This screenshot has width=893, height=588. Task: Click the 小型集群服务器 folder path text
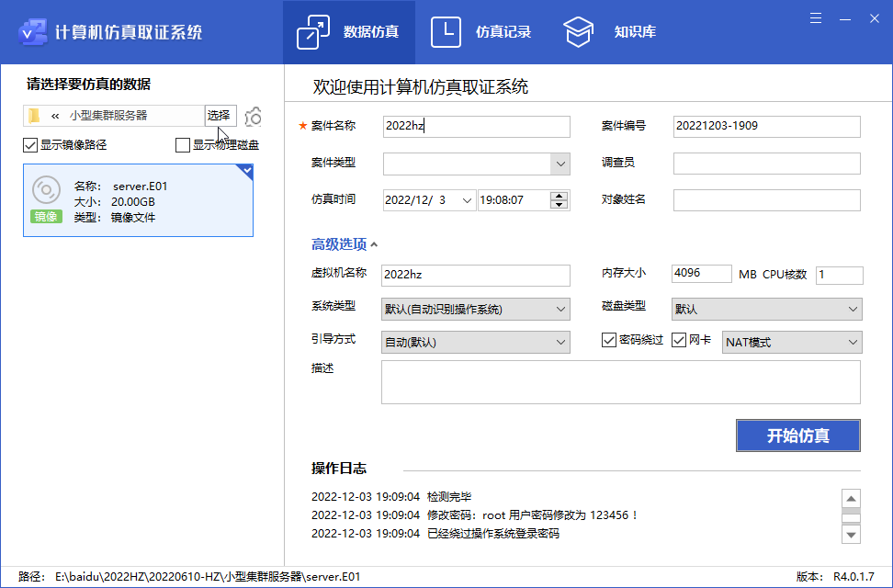108,116
